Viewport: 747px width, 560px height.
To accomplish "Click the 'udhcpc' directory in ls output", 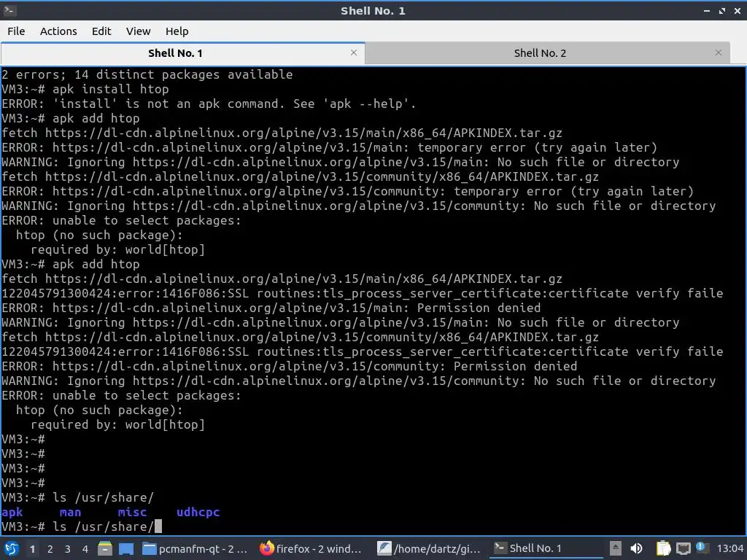I will click(198, 513).
